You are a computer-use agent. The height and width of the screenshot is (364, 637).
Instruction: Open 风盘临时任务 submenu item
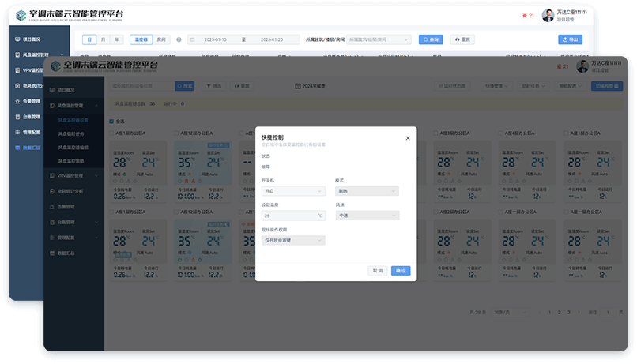(x=71, y=134)
